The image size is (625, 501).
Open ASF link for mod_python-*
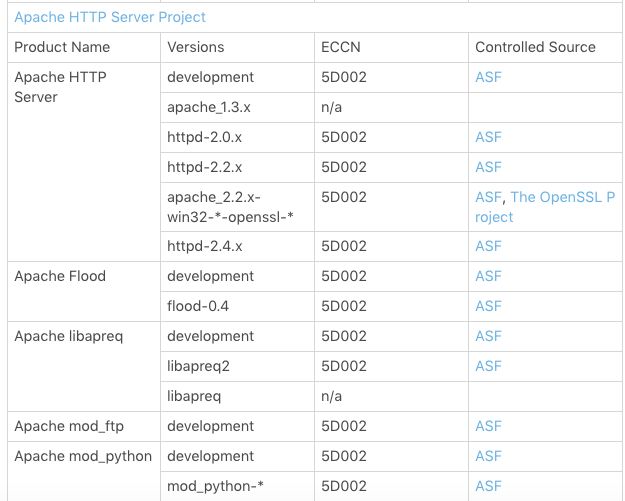pos(488,486)
